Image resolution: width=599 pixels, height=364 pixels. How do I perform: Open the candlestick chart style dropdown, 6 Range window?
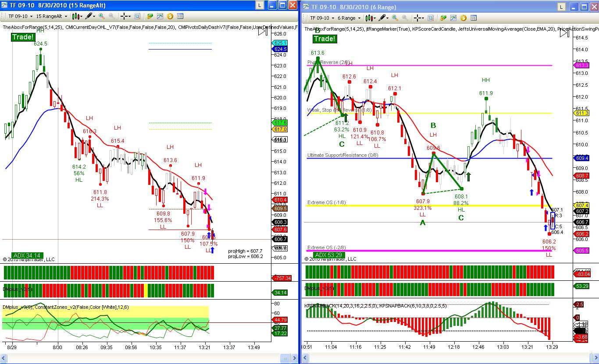[371, 18]
